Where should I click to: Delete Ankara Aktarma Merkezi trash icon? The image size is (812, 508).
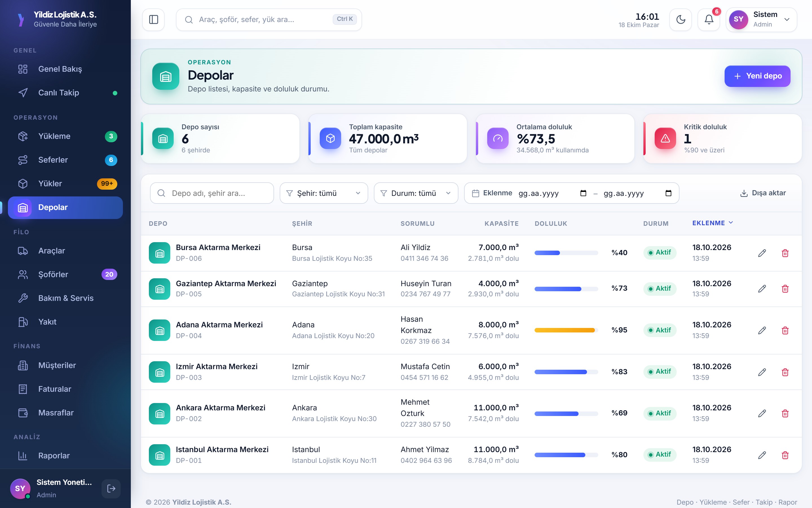(x=785, y=413)
